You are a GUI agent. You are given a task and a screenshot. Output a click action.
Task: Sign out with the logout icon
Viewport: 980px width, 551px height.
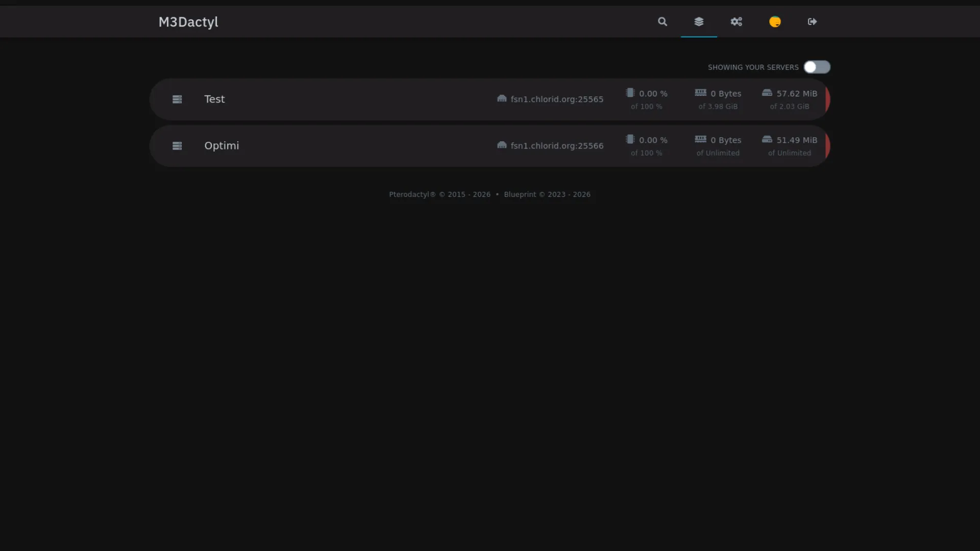812,21
